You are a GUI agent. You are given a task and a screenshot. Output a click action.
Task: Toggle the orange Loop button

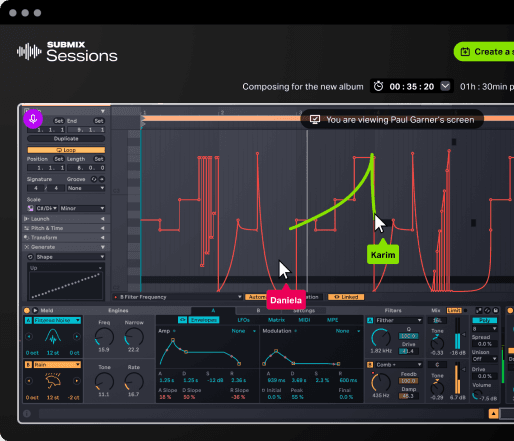click(x=66, y=150)
